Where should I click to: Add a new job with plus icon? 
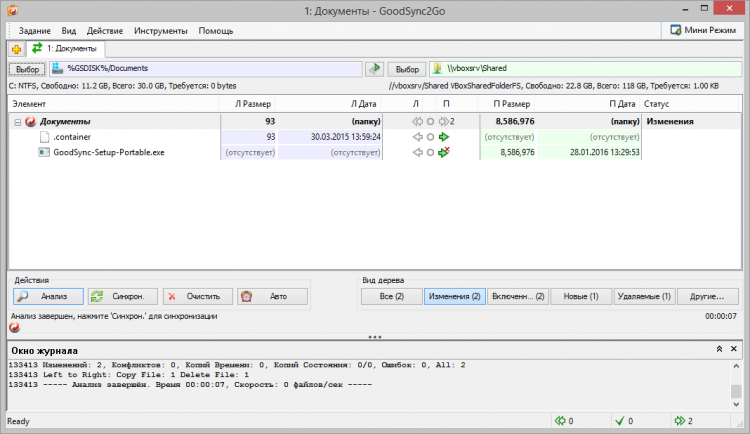tap(16, 49)
